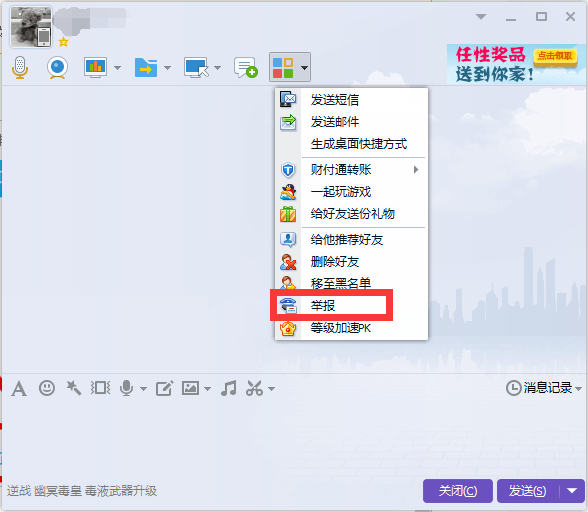
Task: Select 发送邮件 menu item
Action: point(351,122)
